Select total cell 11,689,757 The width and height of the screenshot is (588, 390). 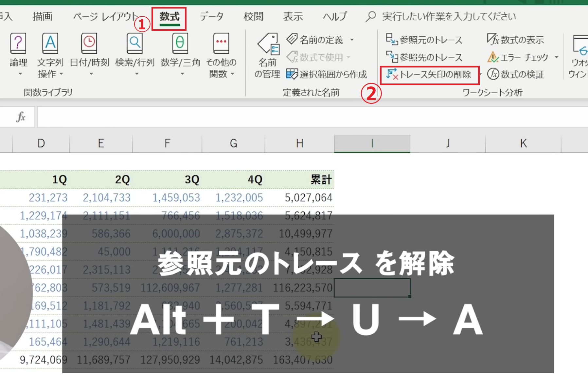pos(101,360)
